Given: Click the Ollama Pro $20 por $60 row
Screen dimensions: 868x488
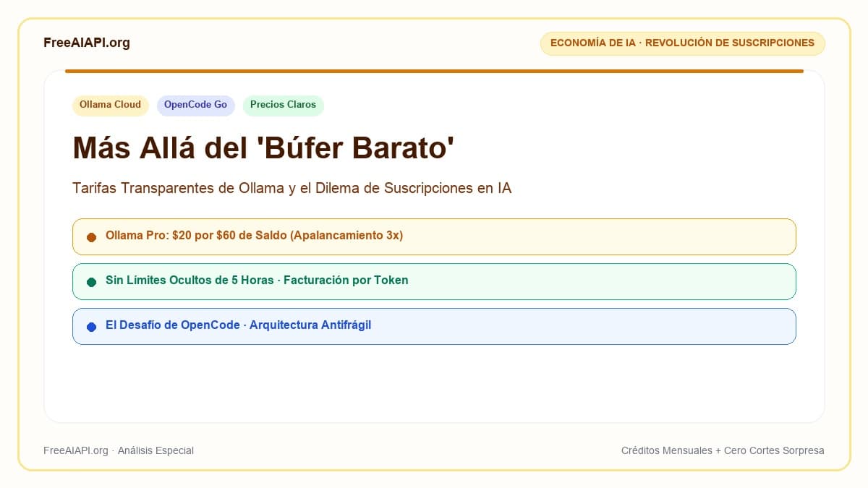Looking at the screenshot, I should [x=434, y=236].
